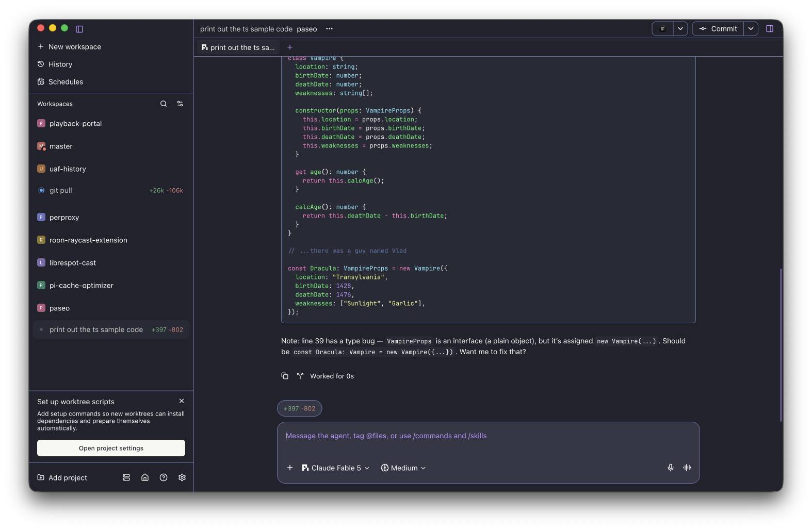Select the uaf-history workspace
812x530 pixels.
(x=111, y=169)
